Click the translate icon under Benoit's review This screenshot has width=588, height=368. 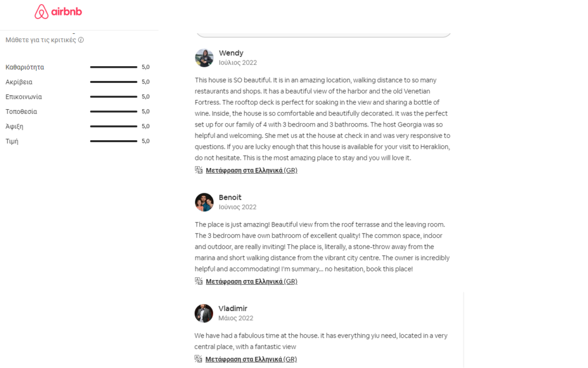pyautogui.click(x=199, y=281)
